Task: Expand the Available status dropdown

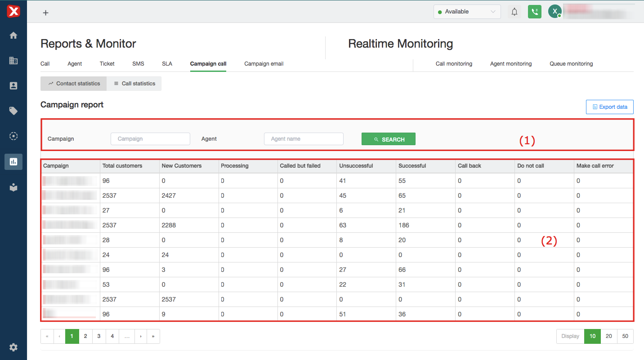Action: click(x=467, y=12)
